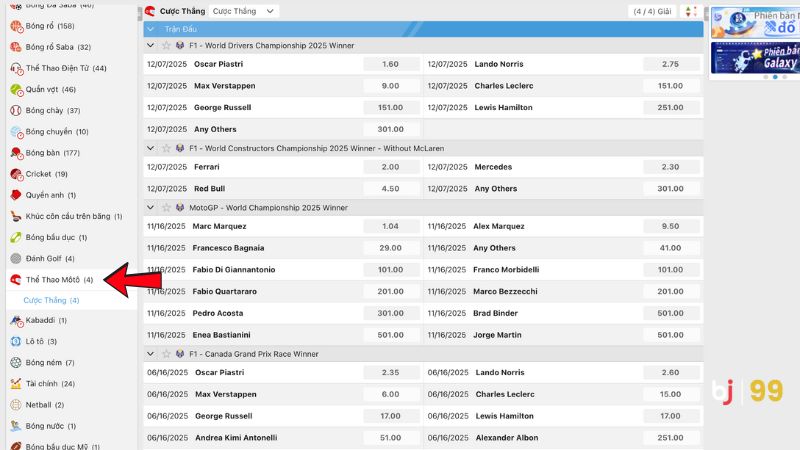Select the middle banner carousel dot
Viewport: 800px width, 450px height.
(775, 77)
